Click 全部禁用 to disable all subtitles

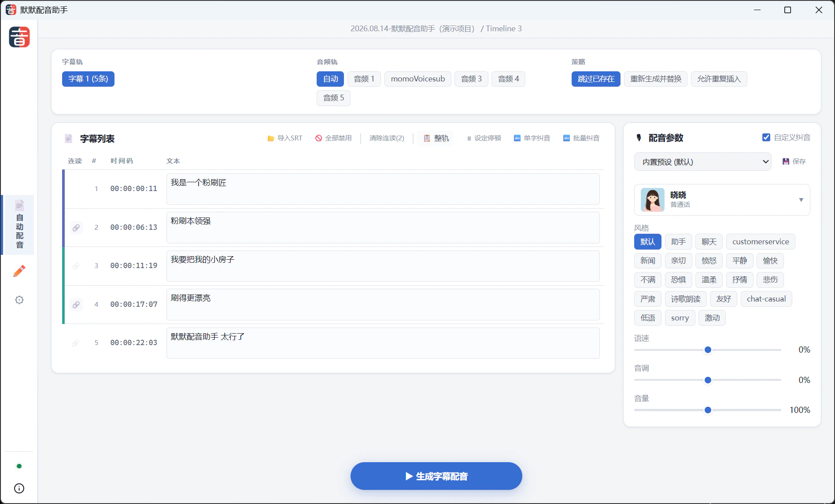pyautogui.click(x=333, y=138)
